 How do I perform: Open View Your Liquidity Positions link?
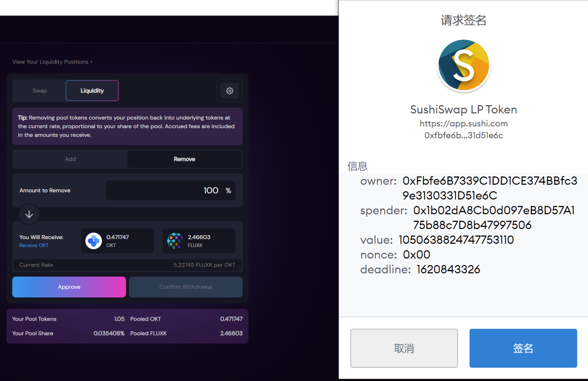(x=52, y=62)
